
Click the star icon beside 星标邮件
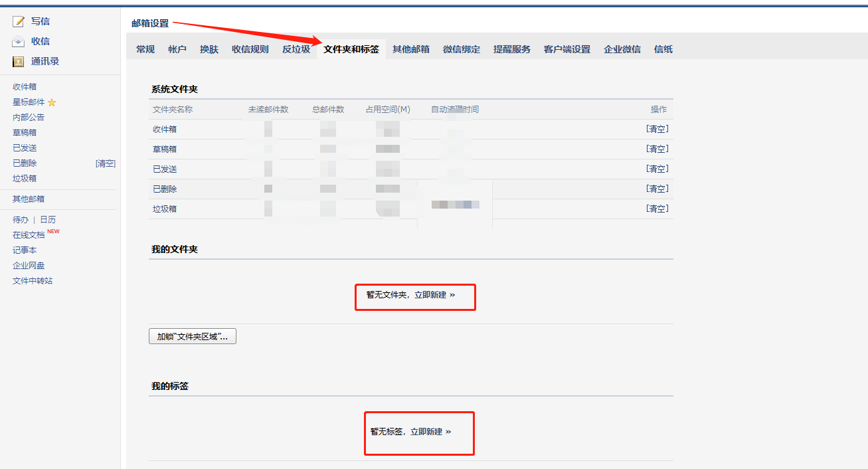pos(52,102)
